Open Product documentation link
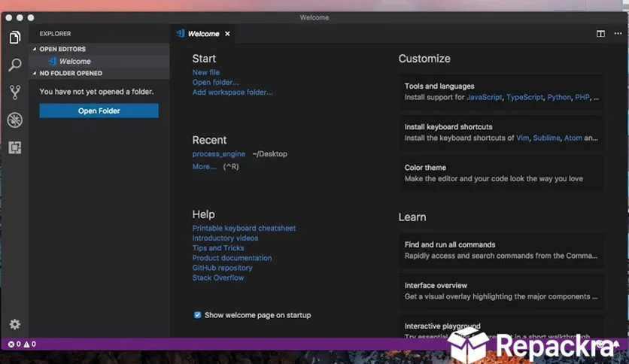Screen dimensions: 629x364 (232, 258)
